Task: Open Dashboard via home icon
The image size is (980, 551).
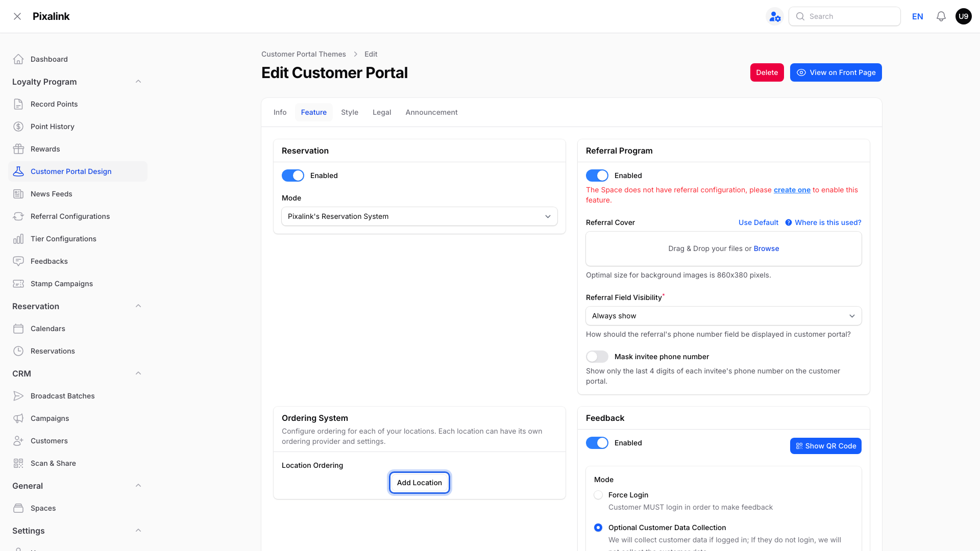Action: (18, 59)
